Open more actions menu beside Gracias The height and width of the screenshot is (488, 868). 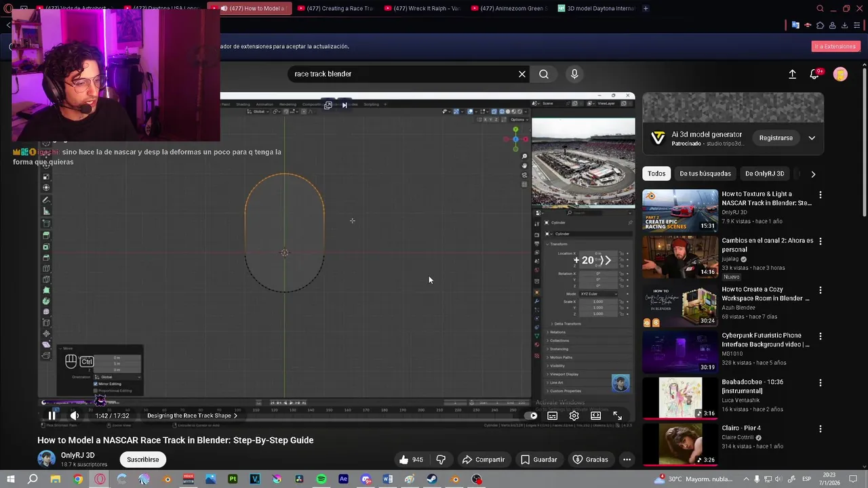tap(627, 460)
